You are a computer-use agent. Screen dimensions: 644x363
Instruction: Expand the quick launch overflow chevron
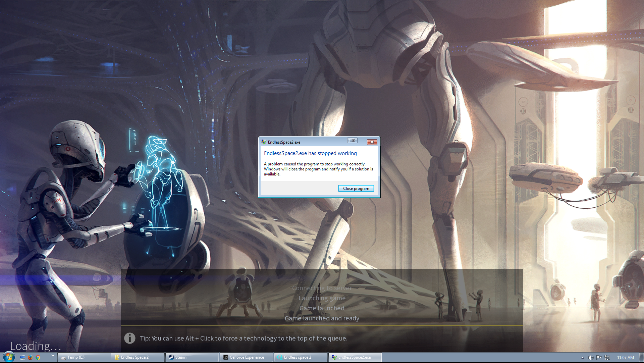click(53, 356)
